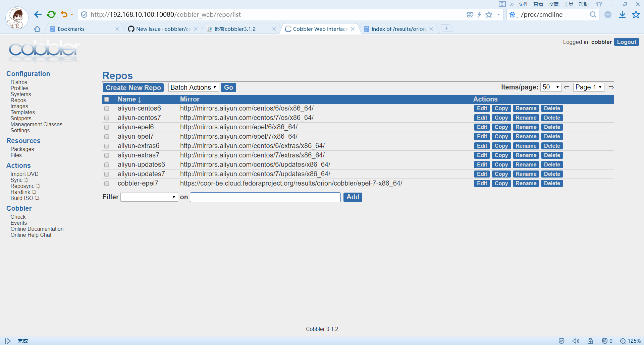Check the checkbox for aliyun-centos7 repo

pos(107,118)
